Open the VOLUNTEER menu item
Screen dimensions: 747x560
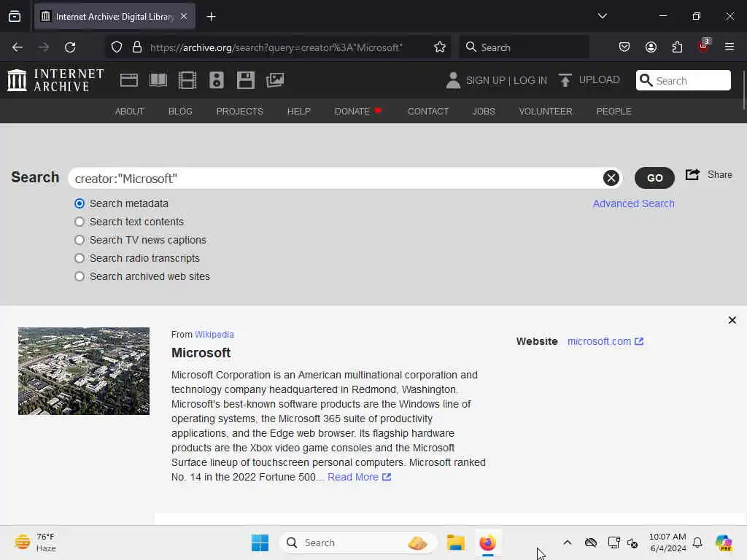(x=546, y=111)
